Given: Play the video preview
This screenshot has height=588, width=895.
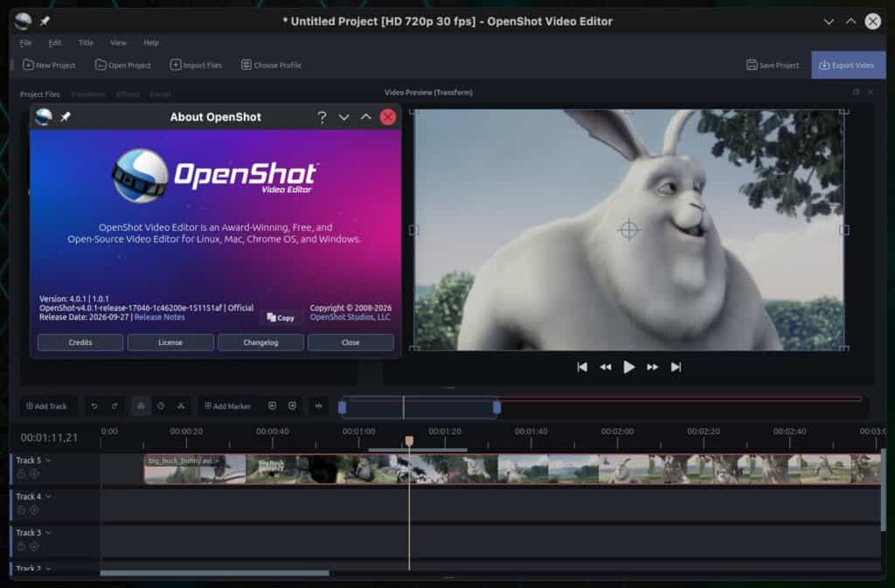Looking at the screenshot, I should coord(629,367).
